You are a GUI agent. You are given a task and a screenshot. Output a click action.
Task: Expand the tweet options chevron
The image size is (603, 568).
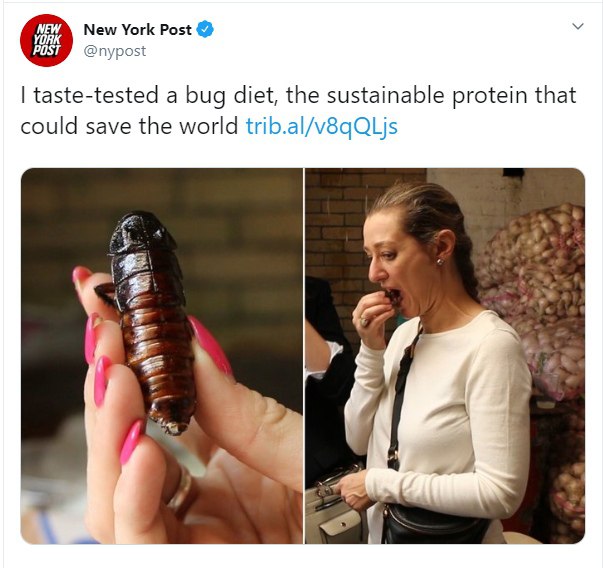(578, 26)
